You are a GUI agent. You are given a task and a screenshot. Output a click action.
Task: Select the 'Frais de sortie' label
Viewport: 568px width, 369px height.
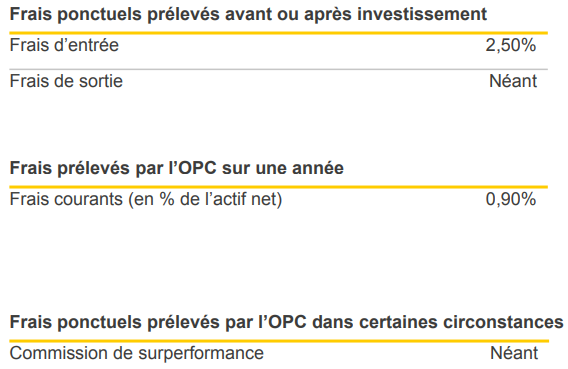click(x=66, y=81)
